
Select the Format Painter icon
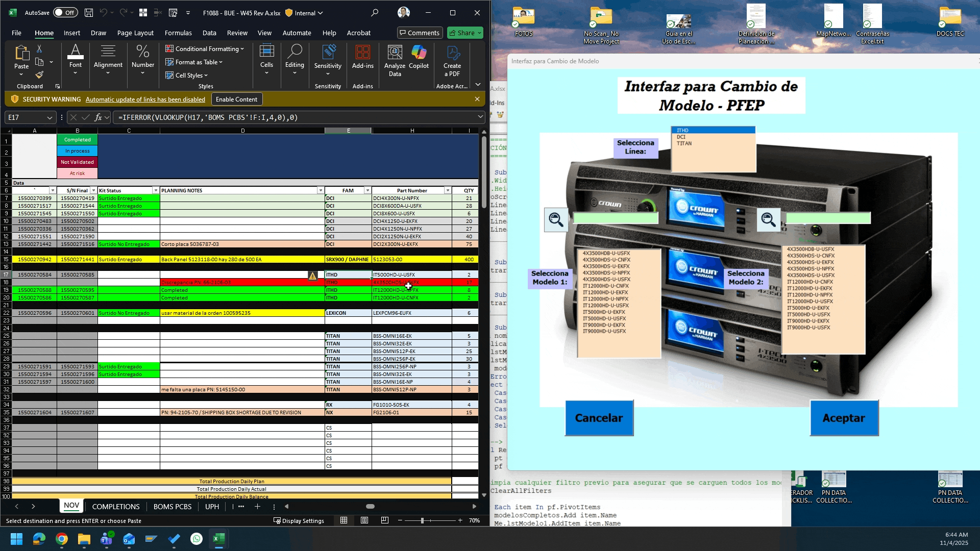[39, 75]
